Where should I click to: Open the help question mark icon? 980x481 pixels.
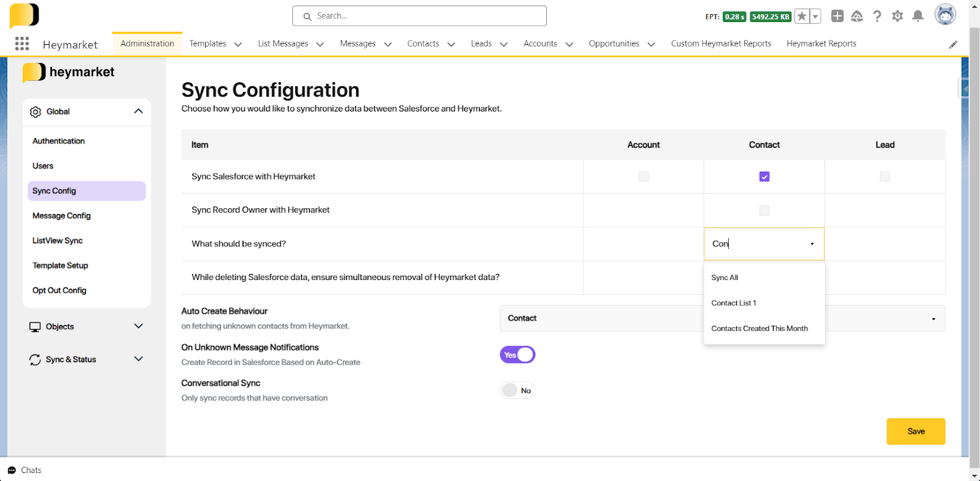coord(877,16)
